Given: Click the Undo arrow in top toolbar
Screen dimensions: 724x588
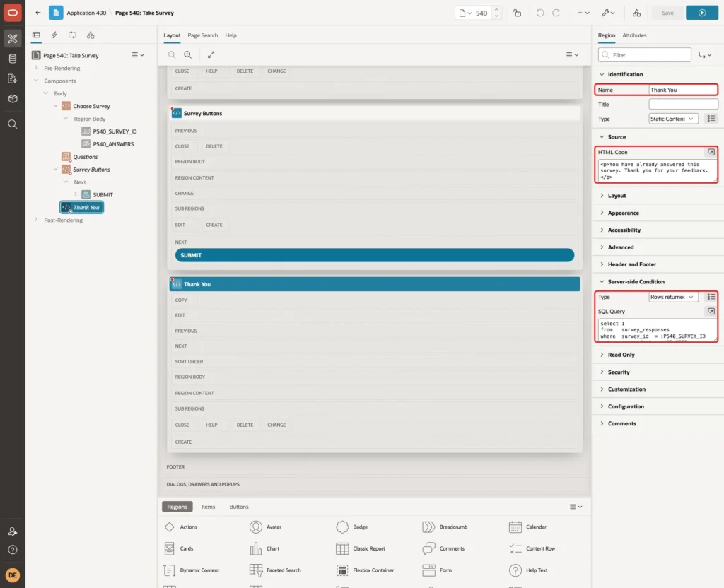Looking at the screenshot, I should (x=539, y=13).
